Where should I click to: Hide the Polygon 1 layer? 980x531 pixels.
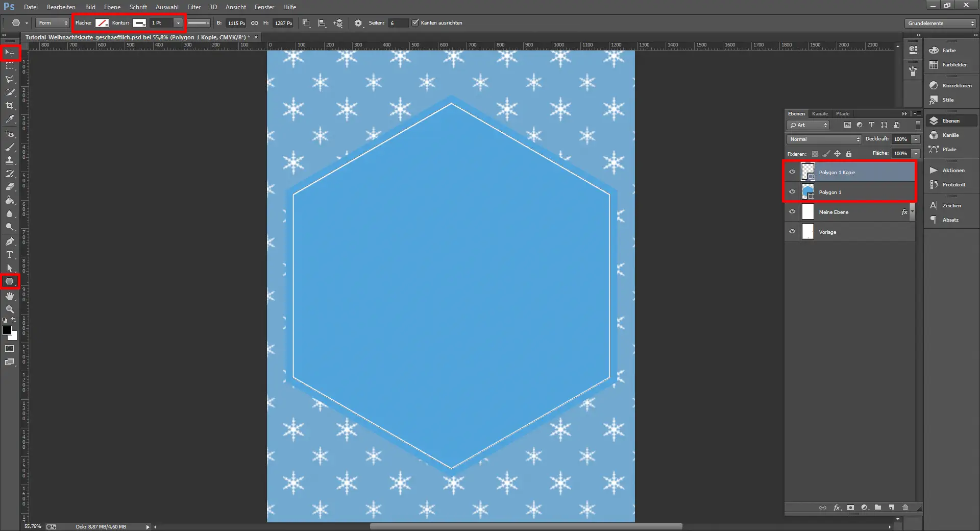point(792,192)
